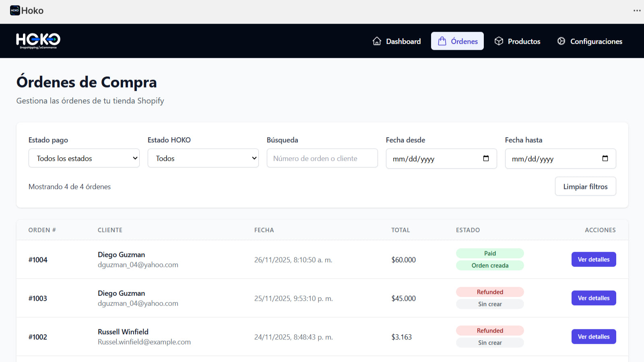Click the Dashboard house icon
The height and width of the screenshot is (362, 644).
pos(377,41)
